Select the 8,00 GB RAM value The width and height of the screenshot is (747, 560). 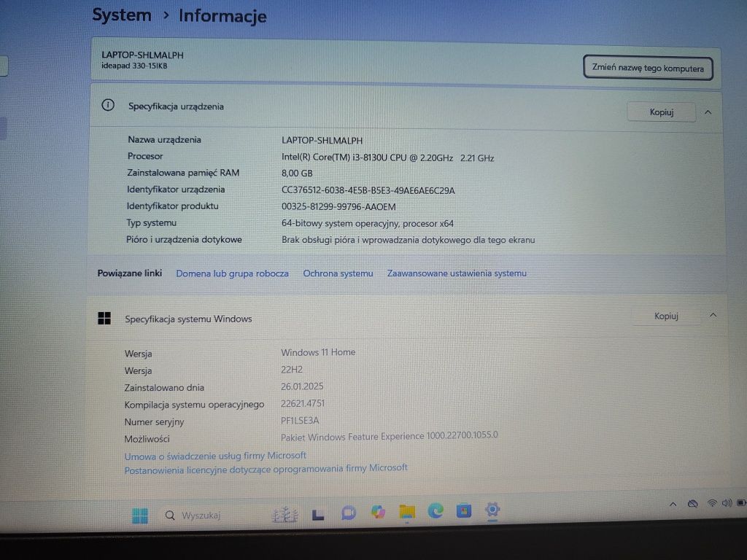[297, 174]
